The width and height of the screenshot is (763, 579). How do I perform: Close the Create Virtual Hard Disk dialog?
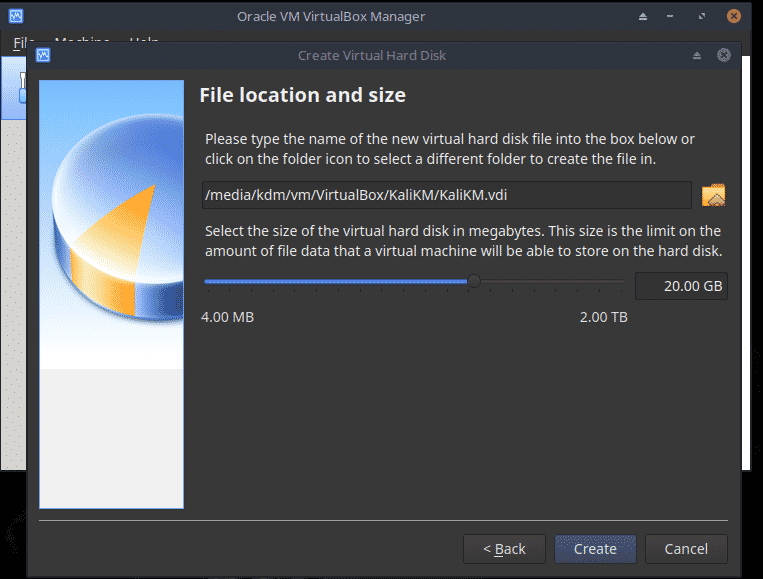pos(724,55)
